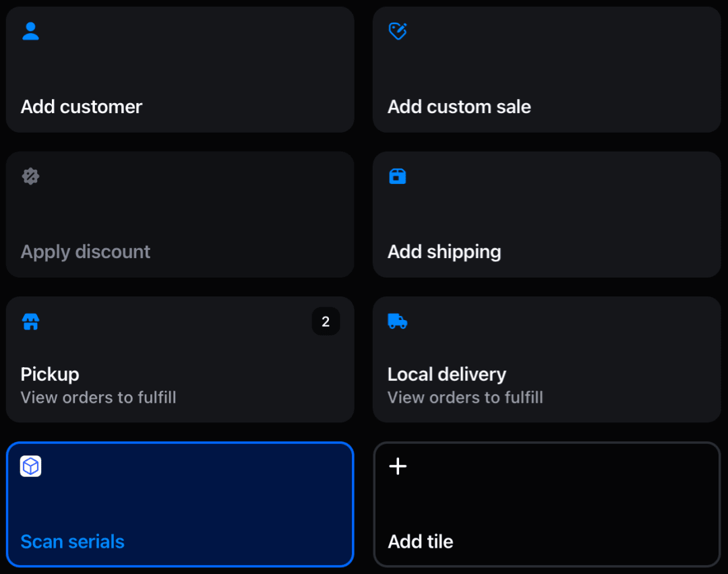Viewport: 728px width, 574px height.
Task: Choose the Apply discount label
Action: coord(86,252)
